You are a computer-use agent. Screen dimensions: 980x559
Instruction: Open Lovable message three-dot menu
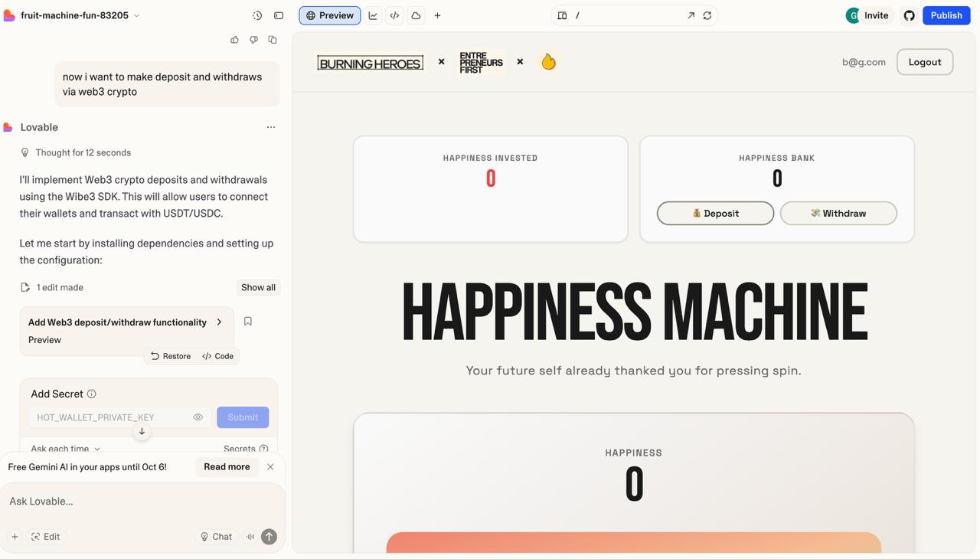click(271, 127)
